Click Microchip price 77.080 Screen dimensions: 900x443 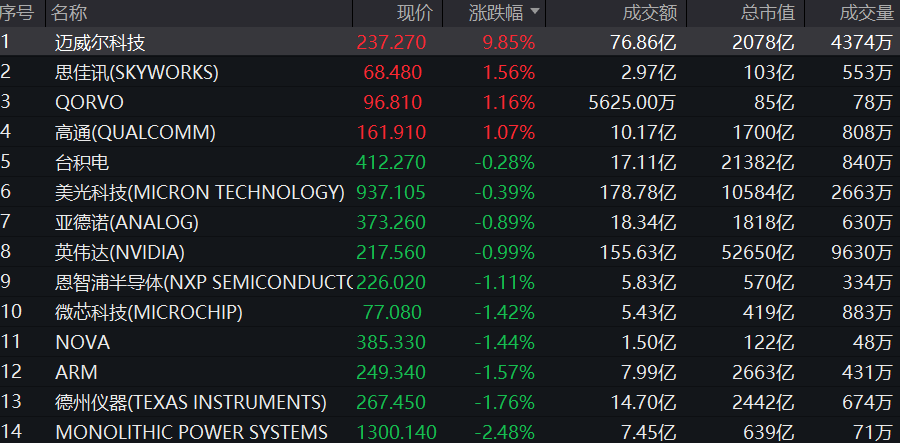(x=393, y=312)
